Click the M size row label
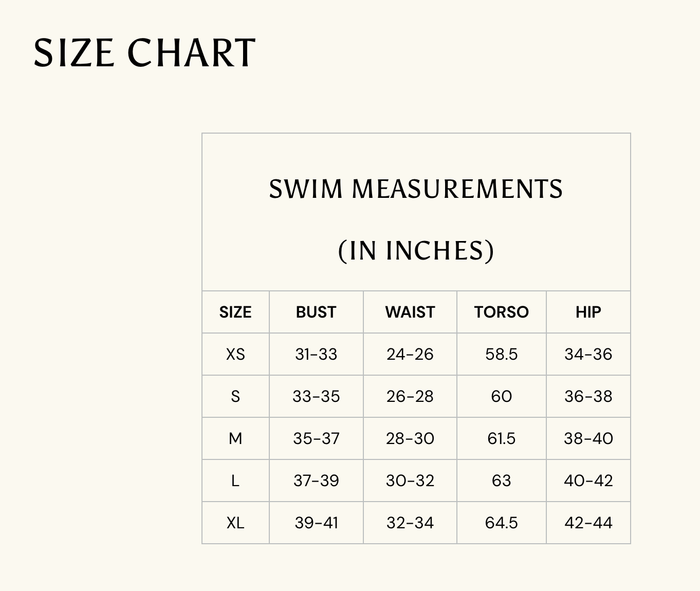 tap(235, 438)
